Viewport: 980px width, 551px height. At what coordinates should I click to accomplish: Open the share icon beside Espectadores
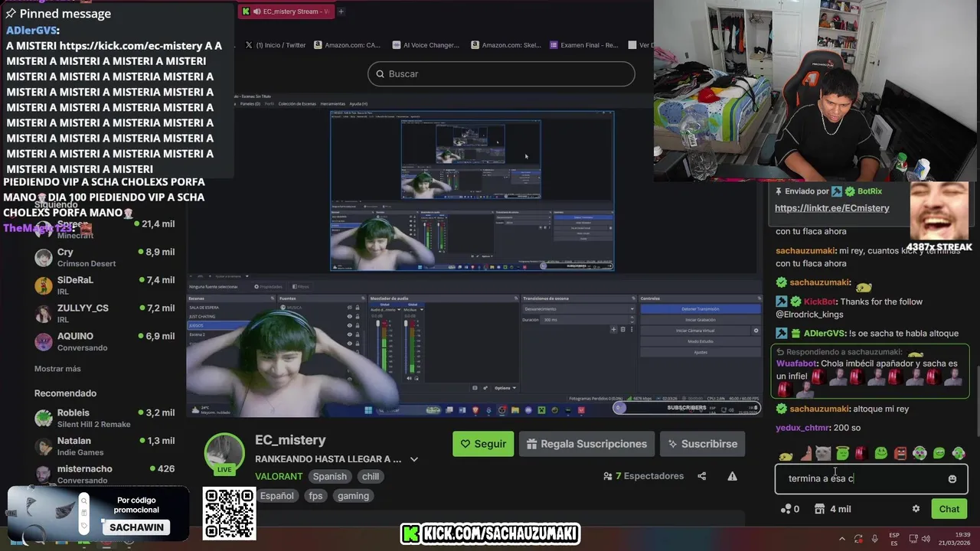click(701, 476)
